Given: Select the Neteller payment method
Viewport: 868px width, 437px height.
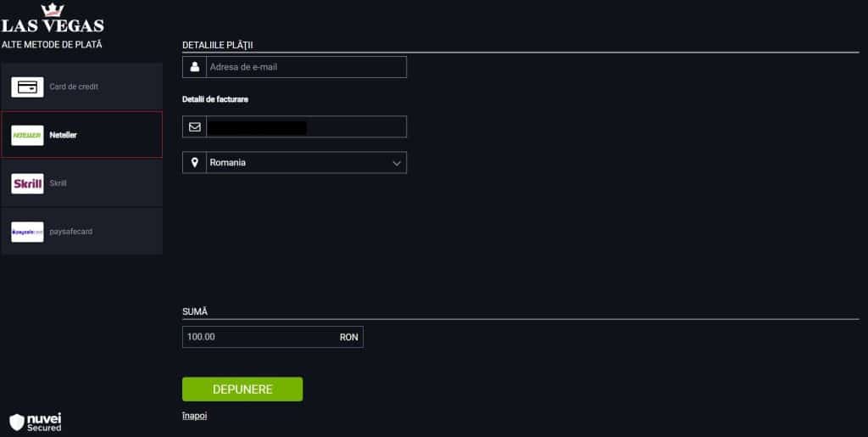Looking at the screenshot, I should [82, 135].
